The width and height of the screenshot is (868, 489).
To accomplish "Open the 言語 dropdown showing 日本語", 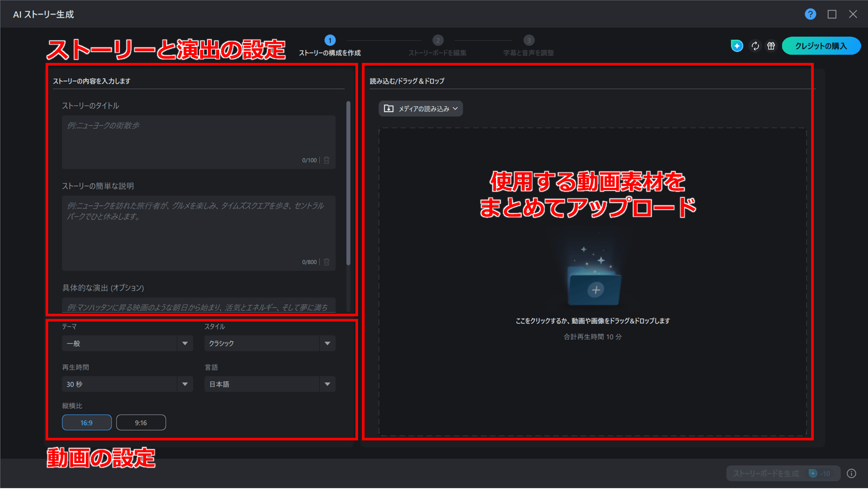I will pos(270,384).
